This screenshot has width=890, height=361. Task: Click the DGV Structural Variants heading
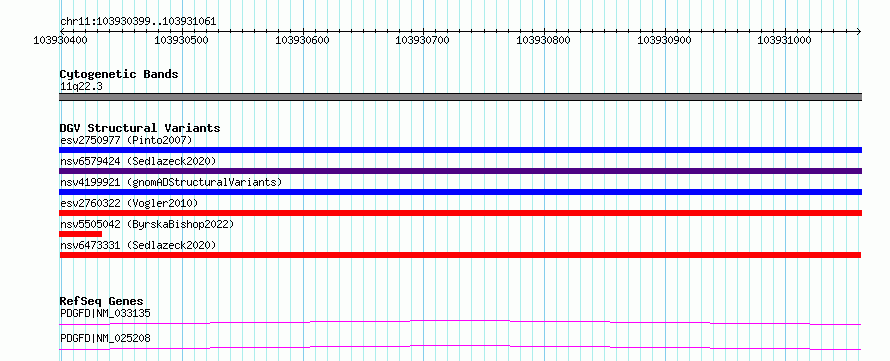click(140, 128)
